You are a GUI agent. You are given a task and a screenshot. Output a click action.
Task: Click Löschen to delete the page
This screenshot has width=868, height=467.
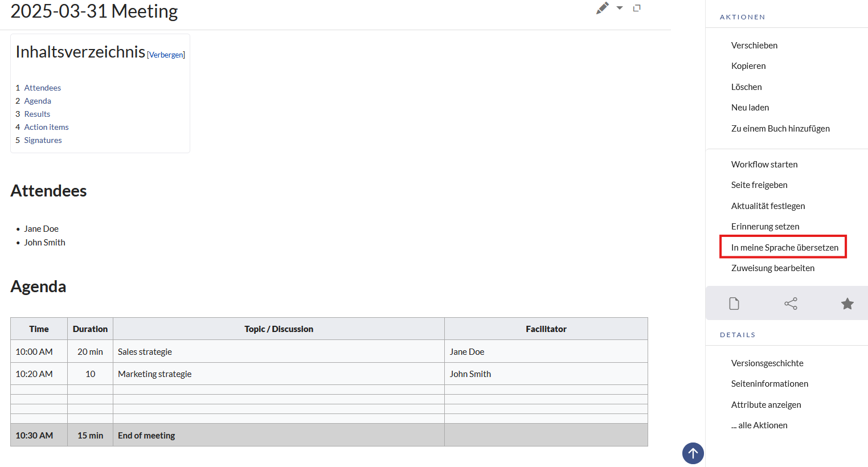pos(746,87)
